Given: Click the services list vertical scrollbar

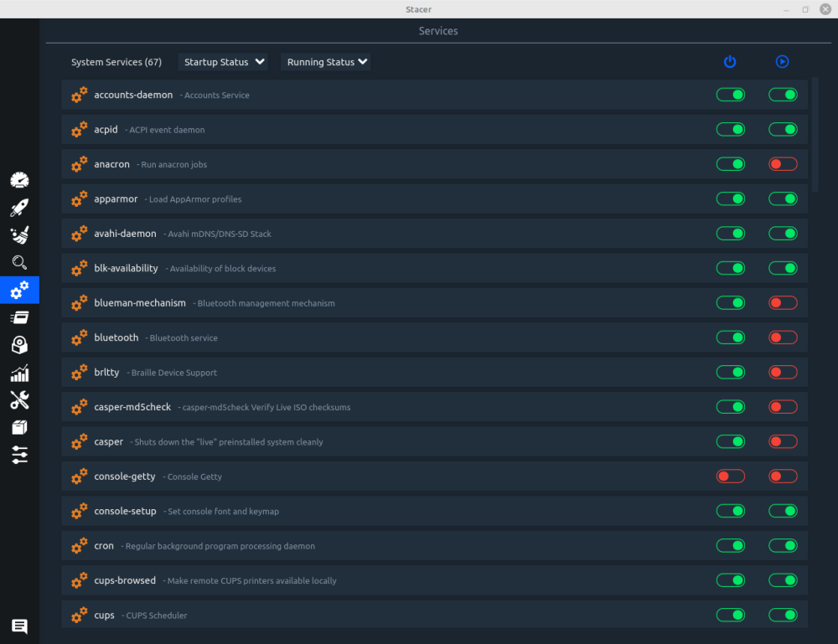Looking at the screenshot, I should [815, 134].
